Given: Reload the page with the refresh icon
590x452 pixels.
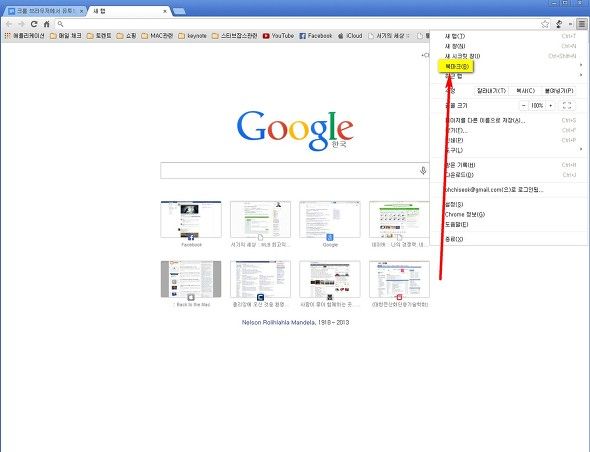Looking at the screenshot, I should [34, 24].
